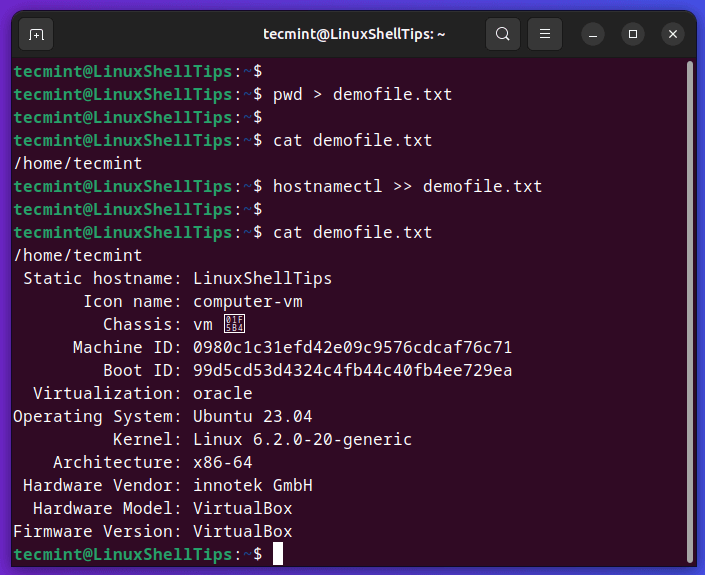Click the Kernel value Linux 6.2.0-20-generic
Viewport: 705px width, 575px height.
click(303, 439)
